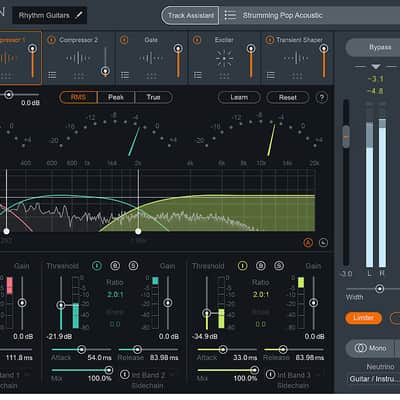Open the Exciter module tab
The width and height of the screenshot is (400, 400).
tap(224, 58)
